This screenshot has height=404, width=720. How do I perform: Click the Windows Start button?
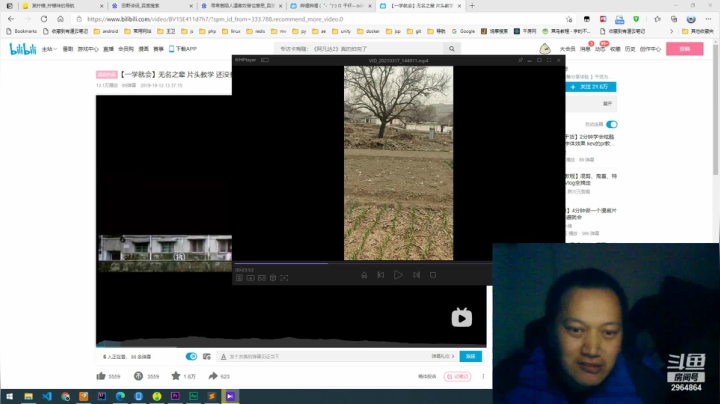point(9,396)
